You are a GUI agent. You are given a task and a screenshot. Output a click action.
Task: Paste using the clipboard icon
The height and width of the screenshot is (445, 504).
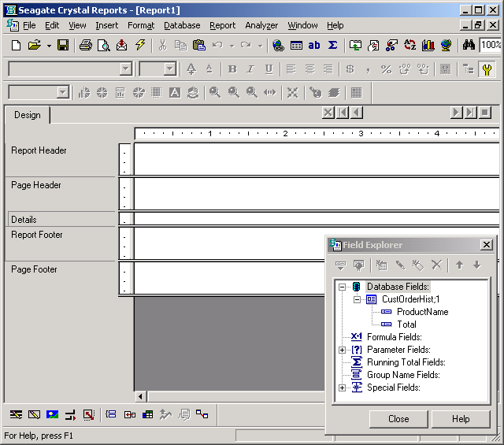click(x=199, y=46)
